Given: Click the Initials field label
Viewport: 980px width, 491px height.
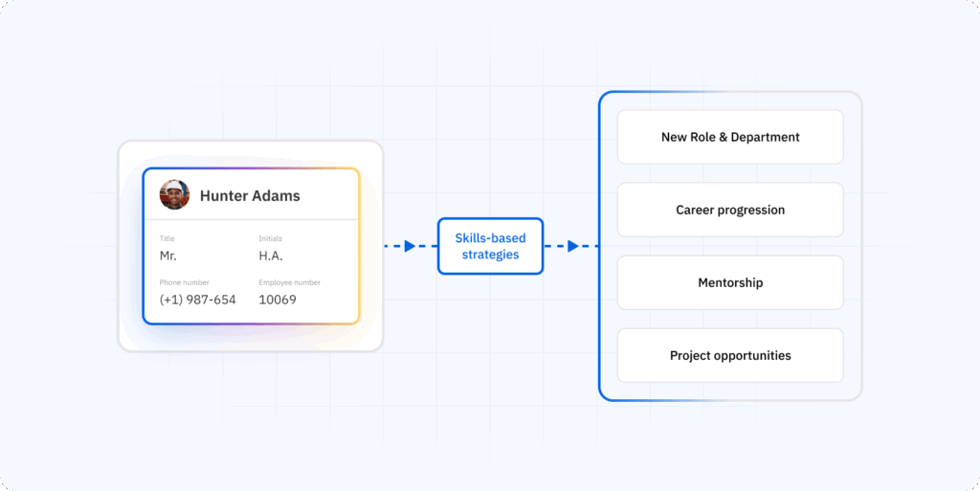Looking at the screenshot, I should click(271, 238).
